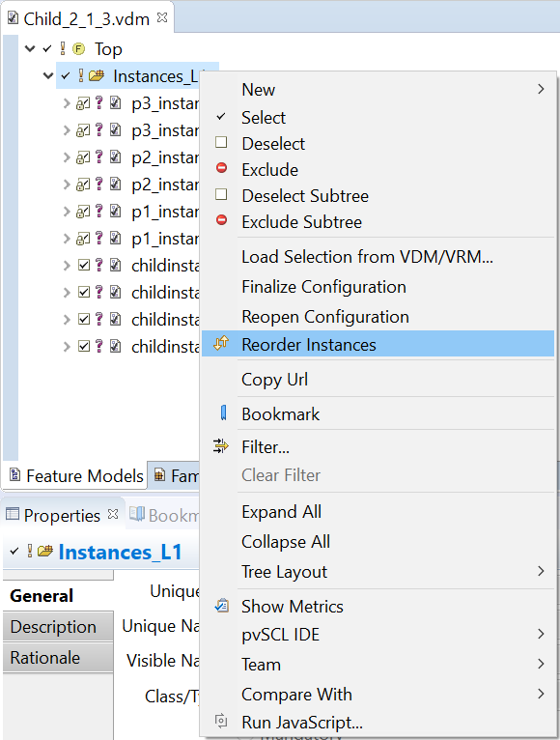Click the Deselect Subtree checkbox in the menu
The width and height of the screenshot is (560, 740).
click(221, 194)
